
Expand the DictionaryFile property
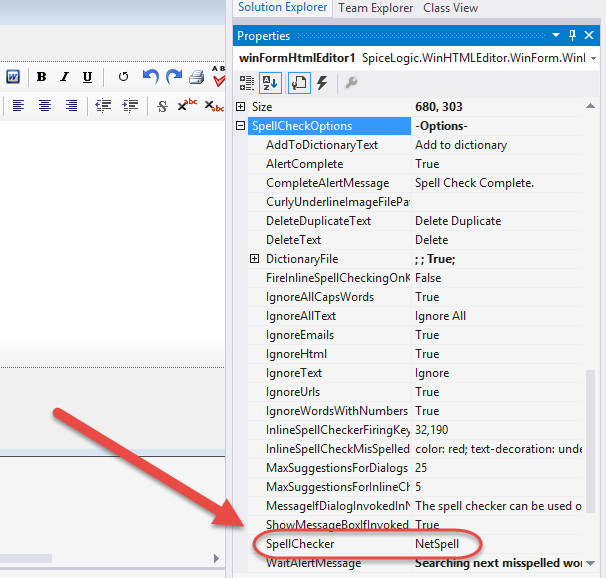pos(254,259)
